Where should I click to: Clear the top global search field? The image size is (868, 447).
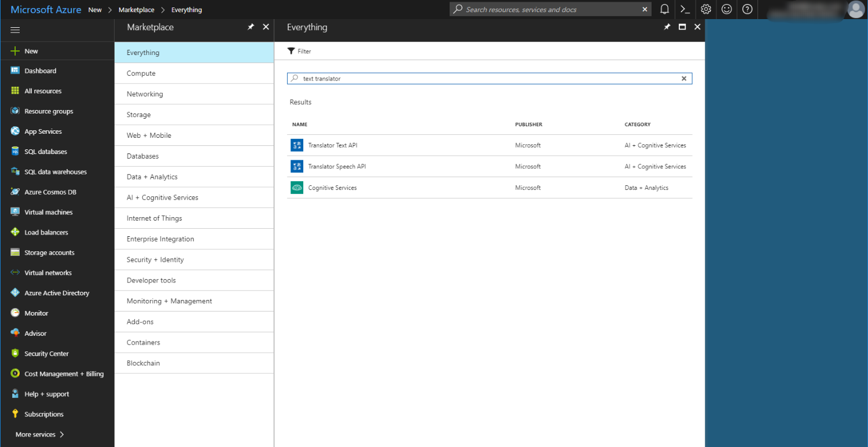(x=645, y=9)
